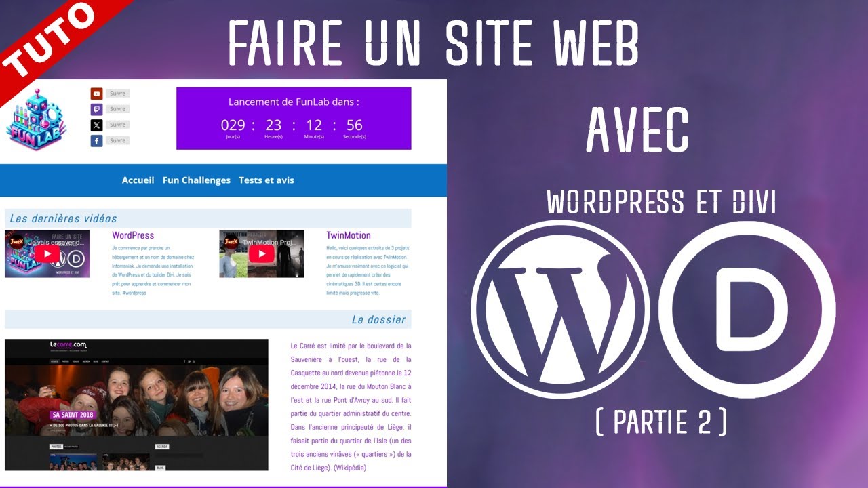Click Suivre next to Twitch icon
Image resolution: width=868 pixels, height=488 pixels.
pos(118,109)
